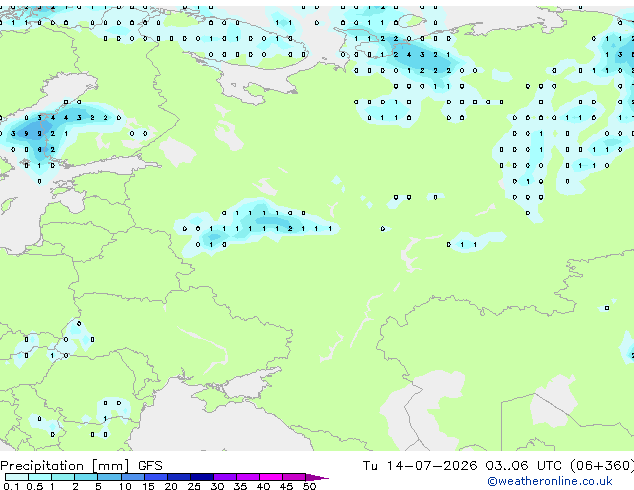Pick the 5–10 mm legend swatch
This screenshot has width=634, height=490.
(109, 477)
